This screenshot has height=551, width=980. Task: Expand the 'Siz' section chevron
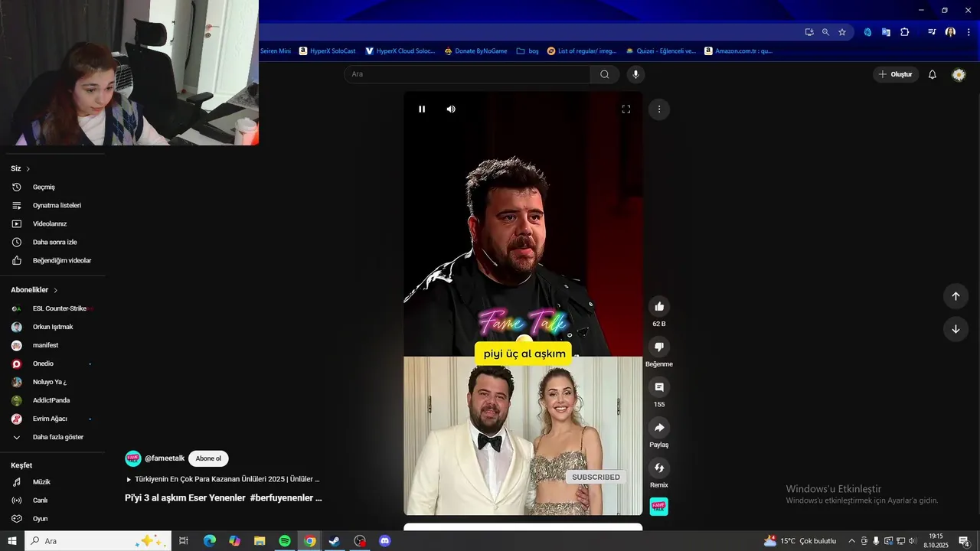click(28, 168)
